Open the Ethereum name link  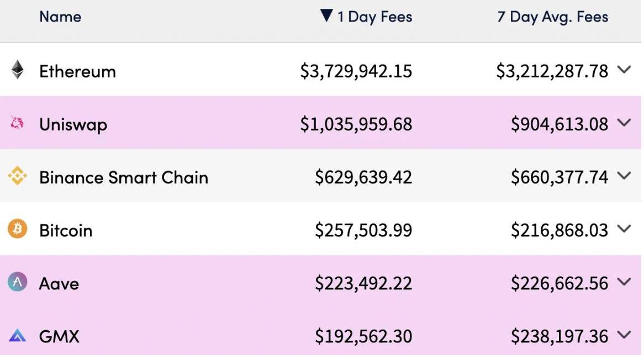tap(77, 71)
